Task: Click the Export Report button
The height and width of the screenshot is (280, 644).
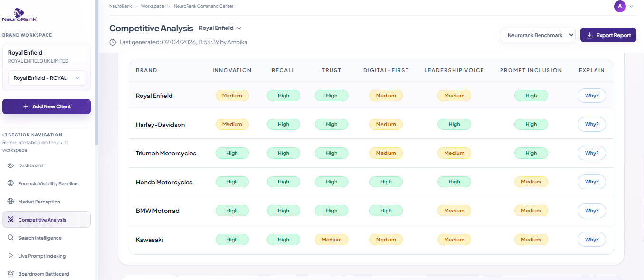Action: [x=608, y=35]
